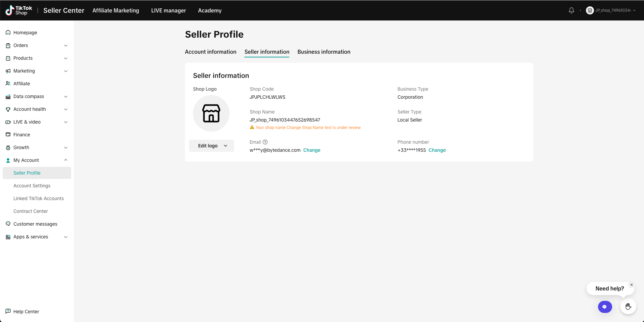
Task: Click the Data compass chart icon
Action: point(8,96)
